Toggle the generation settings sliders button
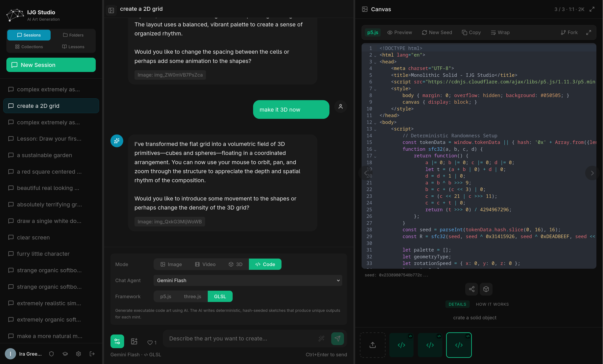Image resolution: width=603 pixels, height=364 pixels. click(x=117, y=341)
